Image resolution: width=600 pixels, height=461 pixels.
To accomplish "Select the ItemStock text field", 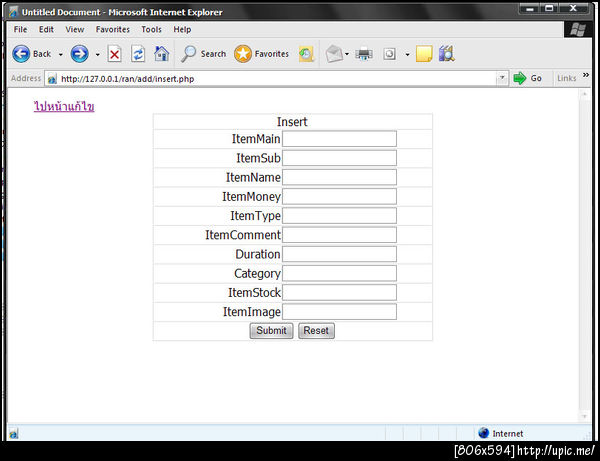I will 339,293.
